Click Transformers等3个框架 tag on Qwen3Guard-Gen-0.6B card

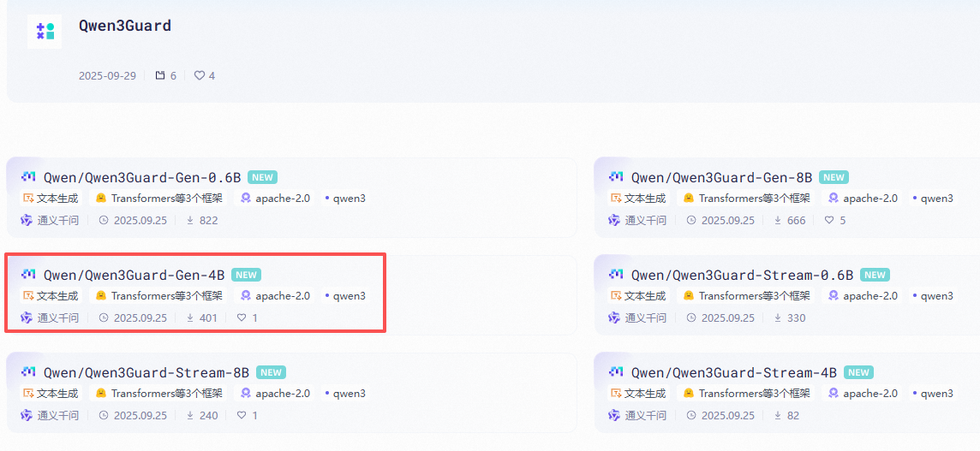point(158,199)
